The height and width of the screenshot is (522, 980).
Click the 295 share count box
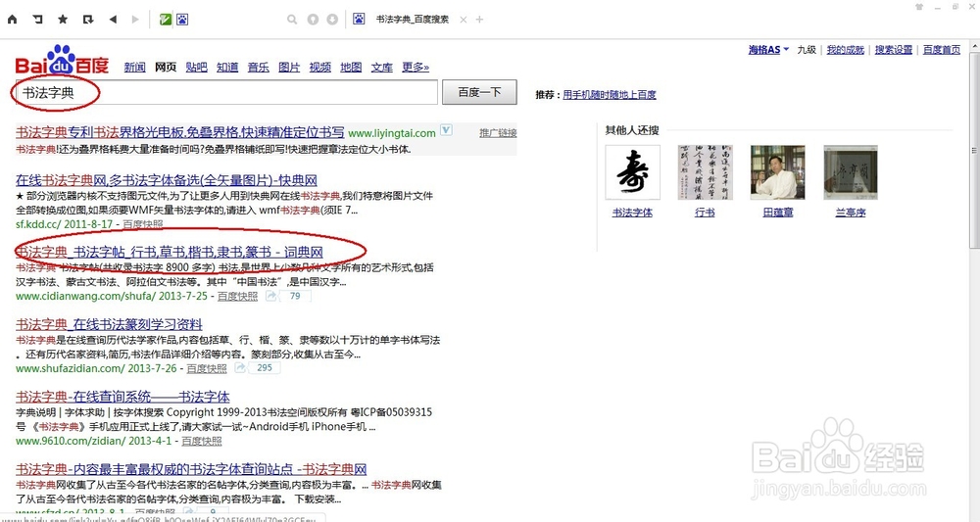pos(265,368)
